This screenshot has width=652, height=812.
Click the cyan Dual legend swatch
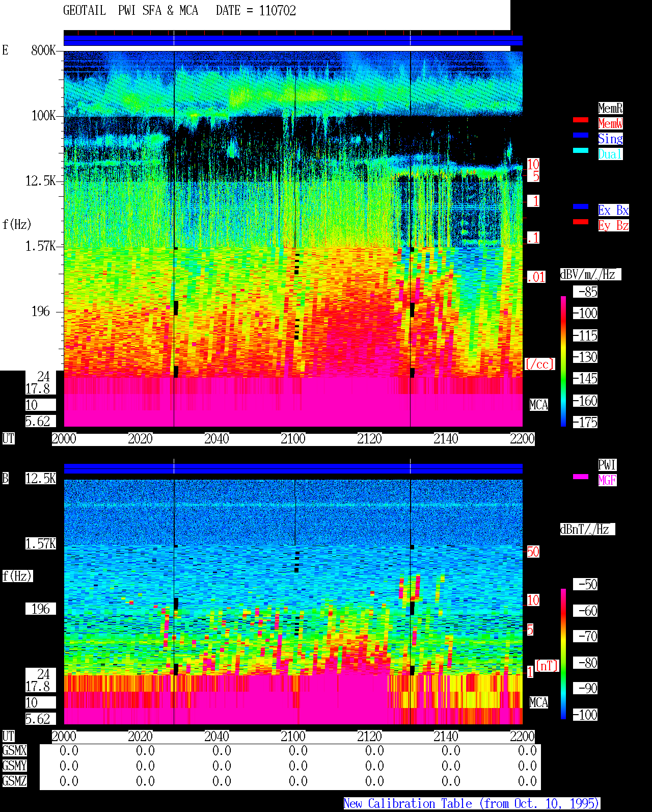tap(581, 150)
